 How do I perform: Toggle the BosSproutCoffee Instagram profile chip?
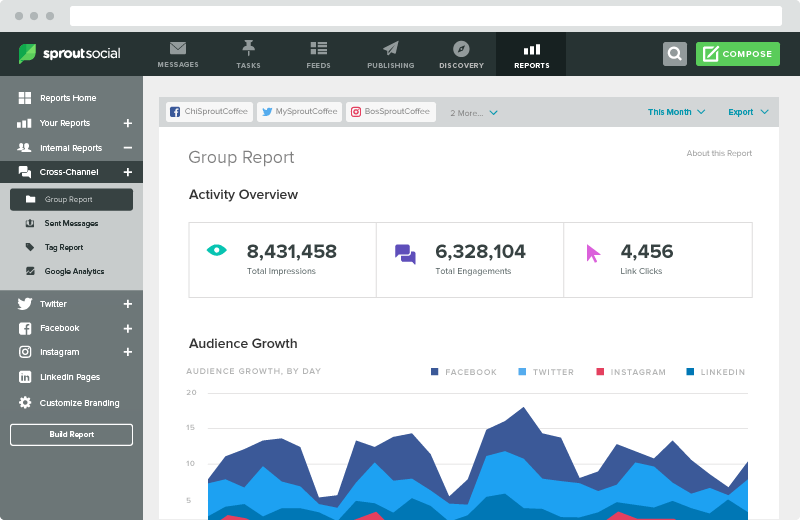pos(389,112)
